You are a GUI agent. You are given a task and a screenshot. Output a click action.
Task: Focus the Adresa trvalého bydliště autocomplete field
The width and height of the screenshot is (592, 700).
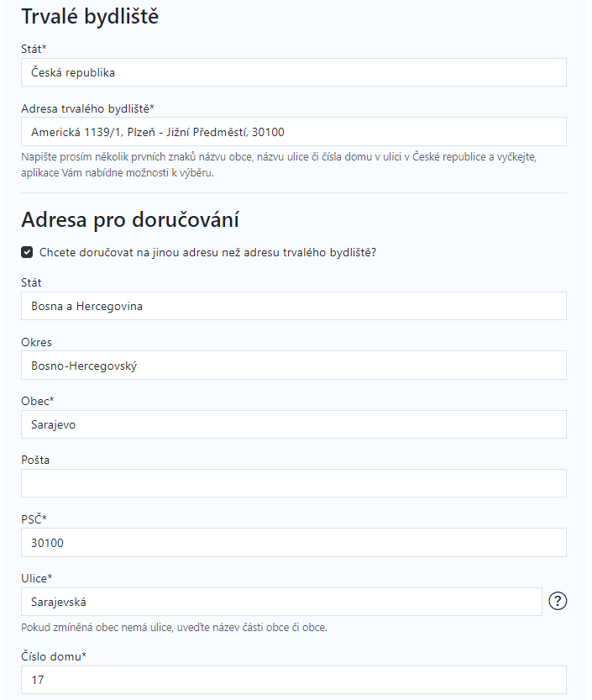click(294, 132)
